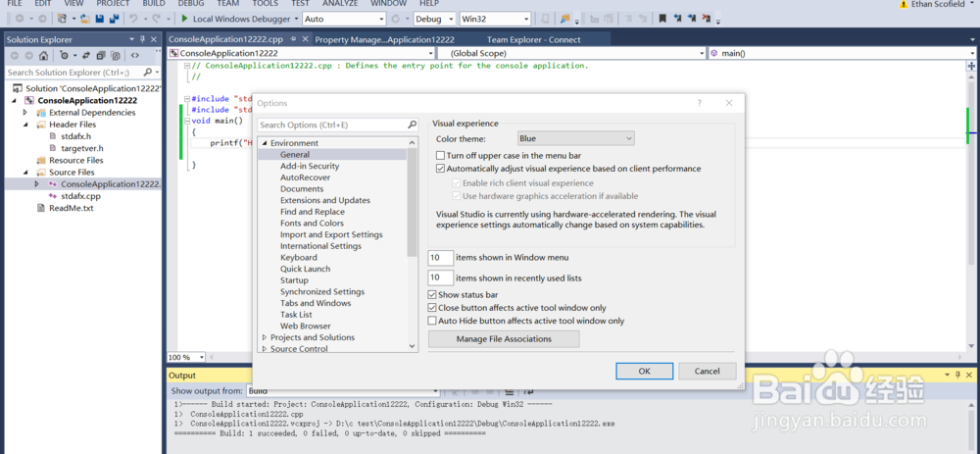980x454 pixels.
Task: Open the Color theme dropdown
Action: [576, 138]
